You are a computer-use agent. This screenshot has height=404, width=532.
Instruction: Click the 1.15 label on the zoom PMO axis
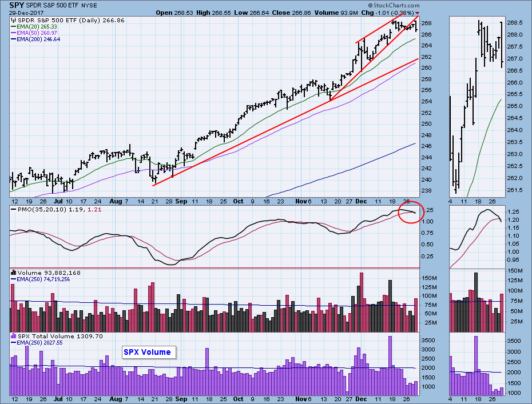(513, 228)
